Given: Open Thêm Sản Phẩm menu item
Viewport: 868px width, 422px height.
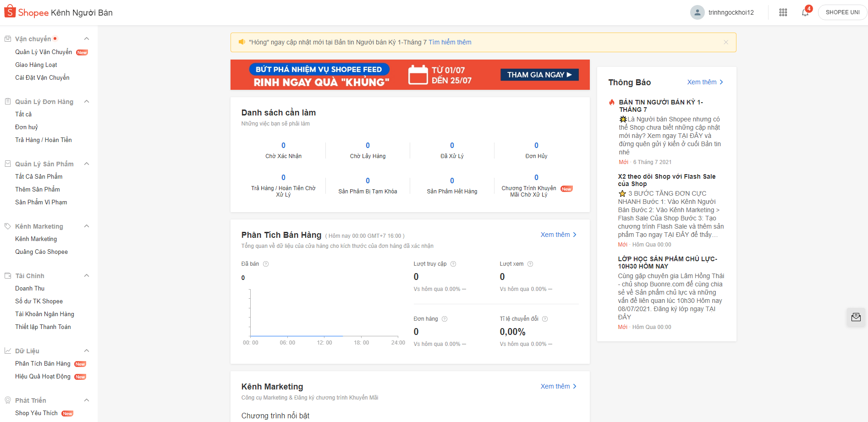Looking at the screenshot, I should (38, 189).
